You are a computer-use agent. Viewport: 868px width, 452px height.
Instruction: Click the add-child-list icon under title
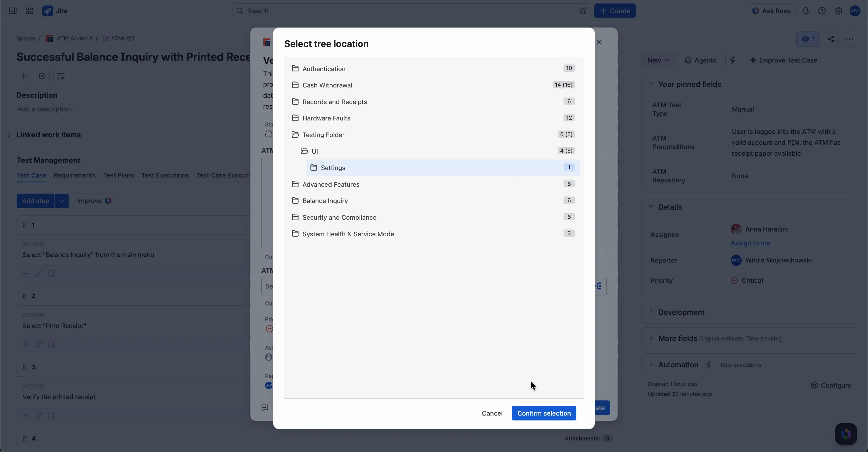coord(61,76)
